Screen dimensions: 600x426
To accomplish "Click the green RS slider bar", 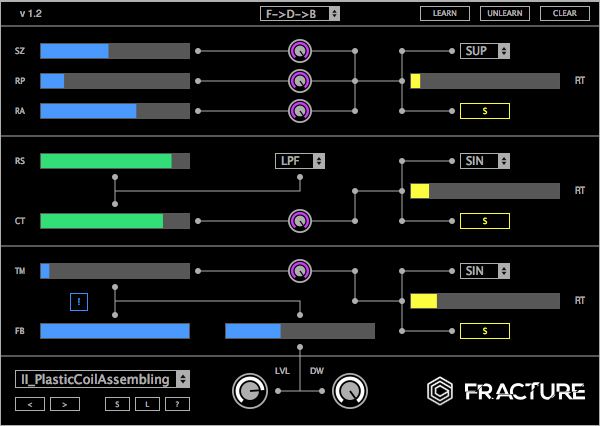I will click(114, 161).
